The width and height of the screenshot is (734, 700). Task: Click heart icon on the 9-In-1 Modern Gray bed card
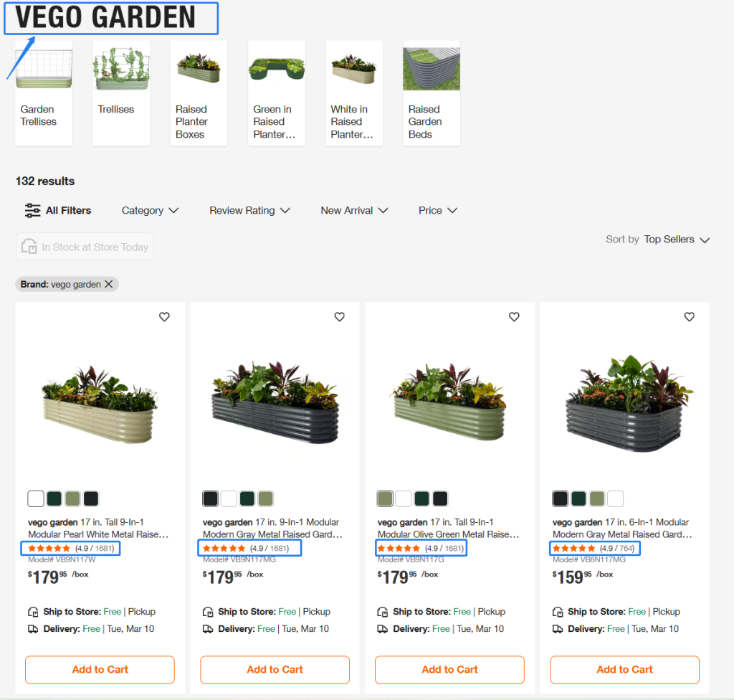pyautogui.click(x=339, y=317)
